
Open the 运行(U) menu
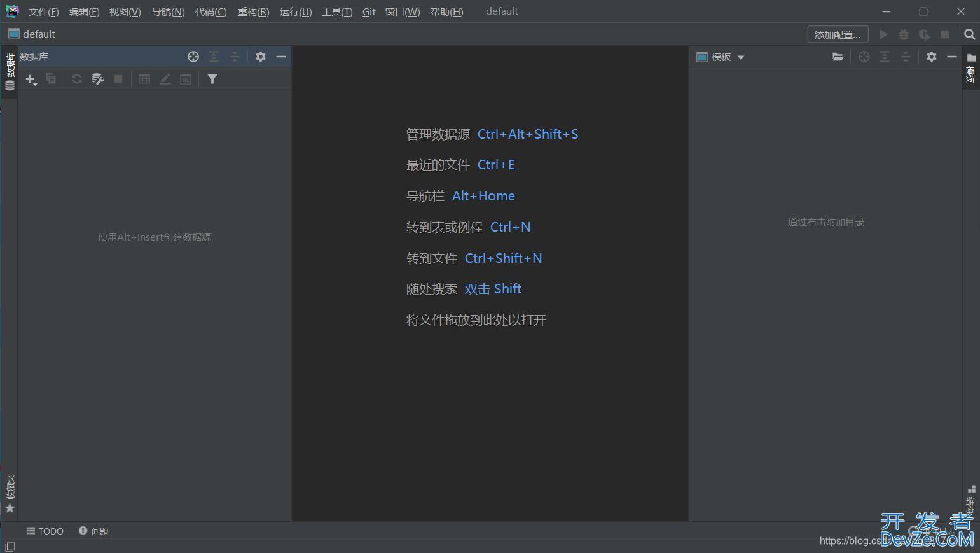point(296,12)
